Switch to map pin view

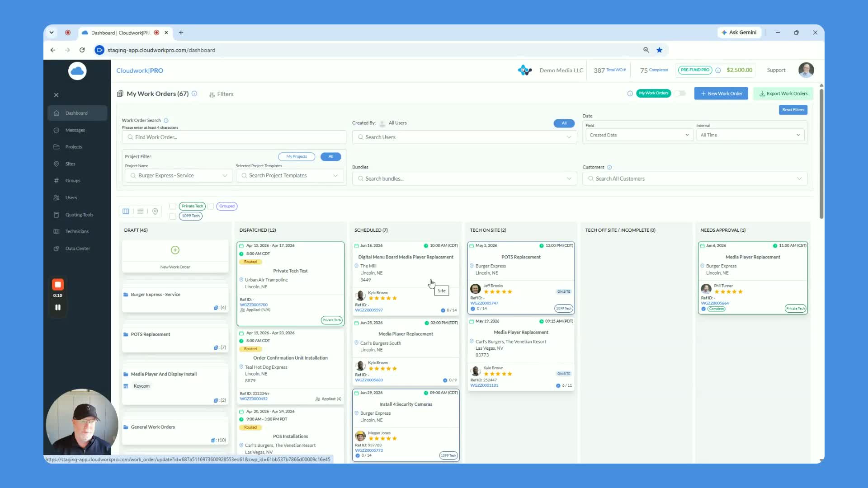tap(155, 211)
